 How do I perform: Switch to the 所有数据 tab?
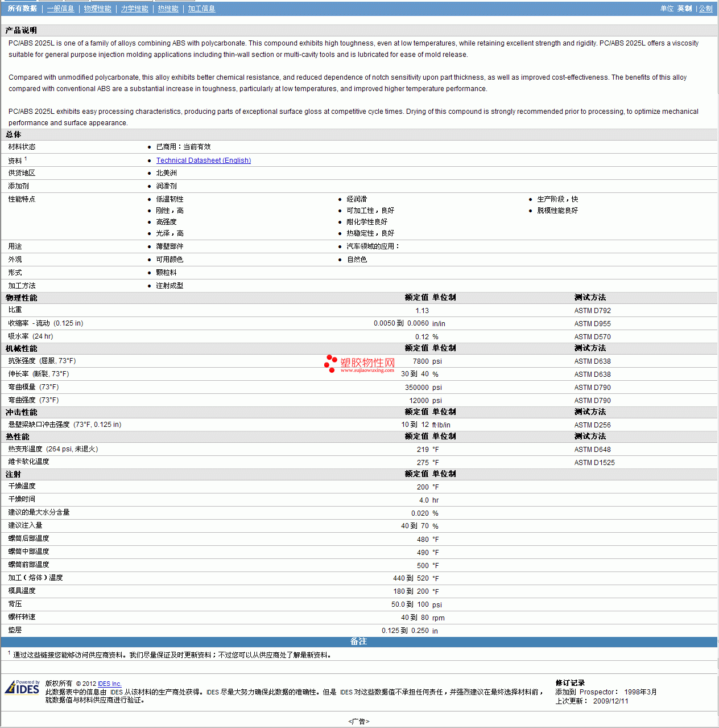[x=22, y=9]
